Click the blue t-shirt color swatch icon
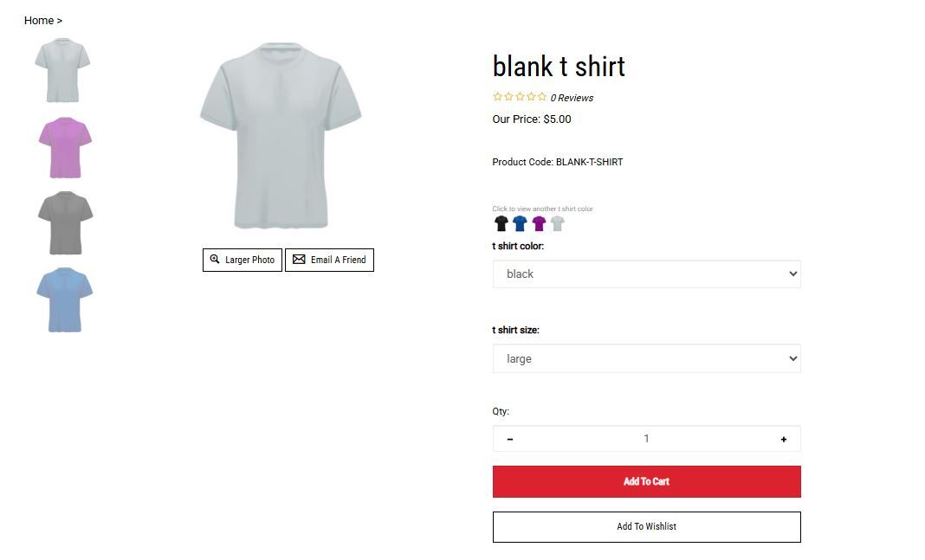 click(520, 223)
